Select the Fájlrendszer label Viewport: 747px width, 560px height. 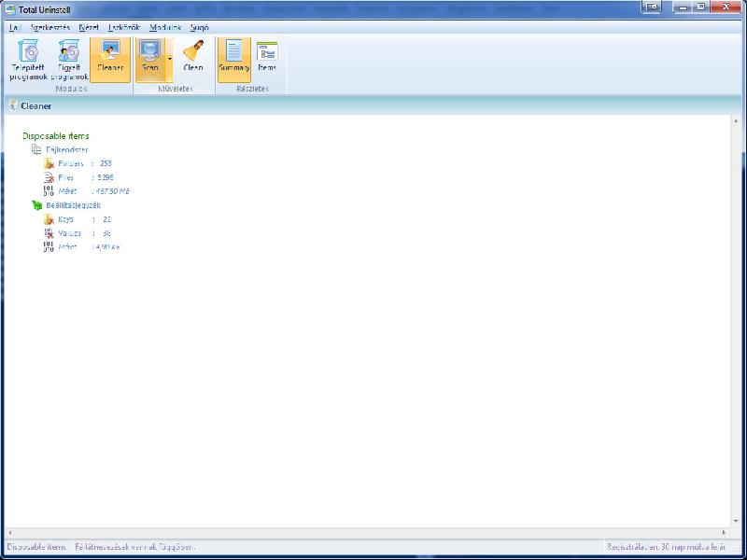[x=67, y=149]
